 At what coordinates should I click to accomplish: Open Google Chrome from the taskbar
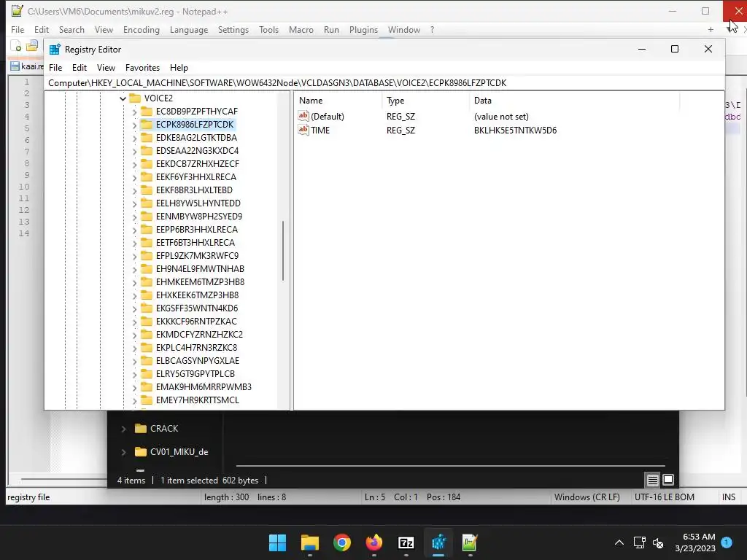pyautogui.click(x=342, y=542)
